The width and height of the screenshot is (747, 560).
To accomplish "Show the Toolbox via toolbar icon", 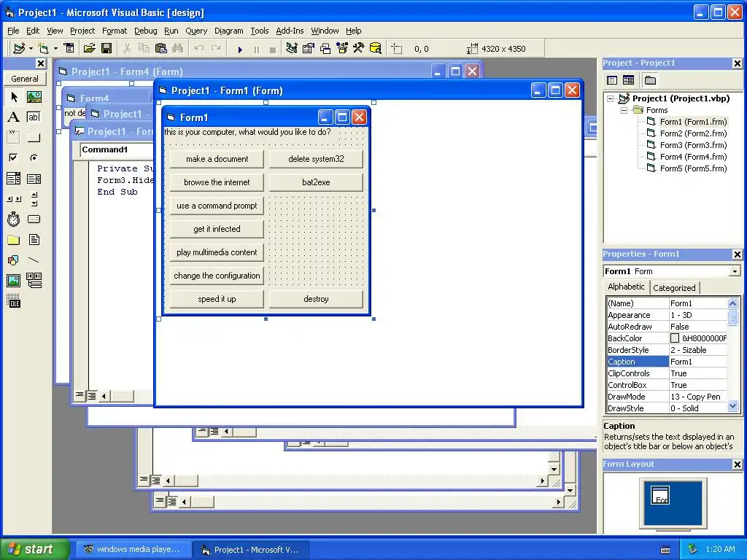I will coord(359,48).
